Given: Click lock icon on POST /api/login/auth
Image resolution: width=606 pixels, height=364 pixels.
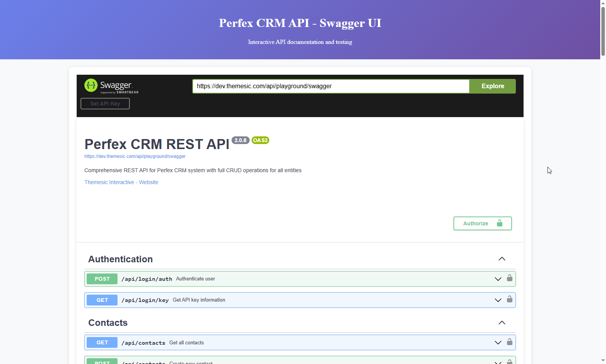Looking at the screenshot, I should [509, 278].
